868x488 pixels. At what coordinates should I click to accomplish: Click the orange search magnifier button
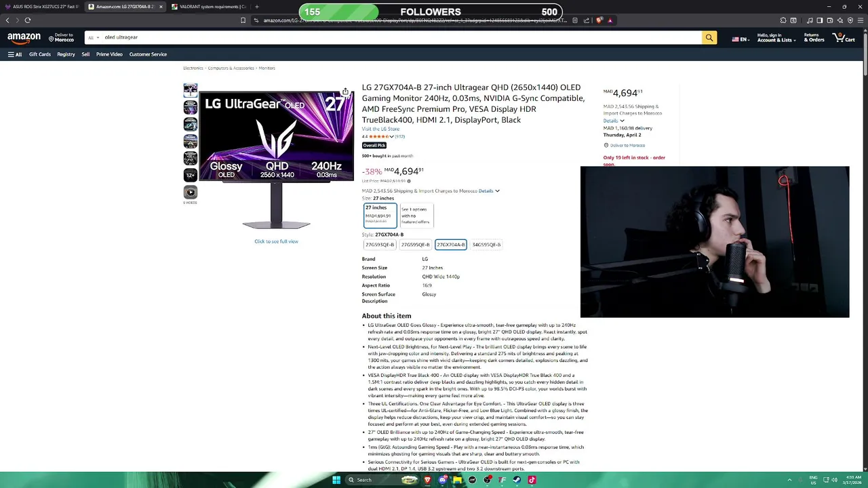[709, 38]
